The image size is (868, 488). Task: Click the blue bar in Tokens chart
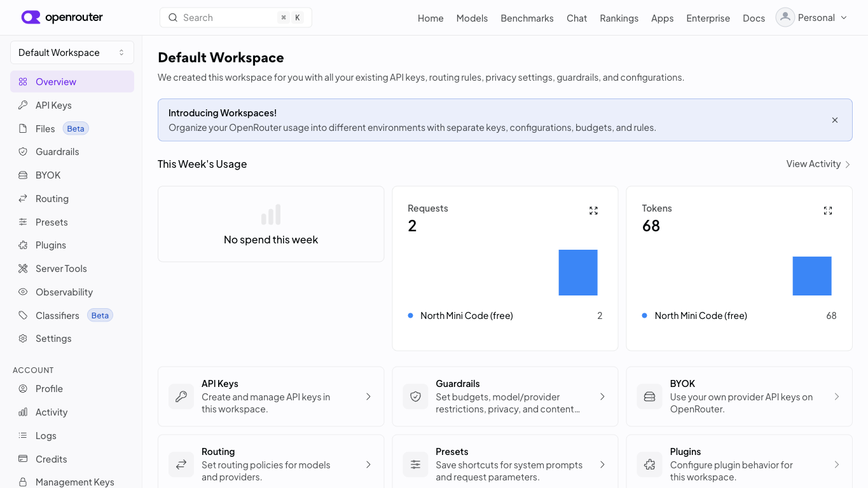[812, 276]
